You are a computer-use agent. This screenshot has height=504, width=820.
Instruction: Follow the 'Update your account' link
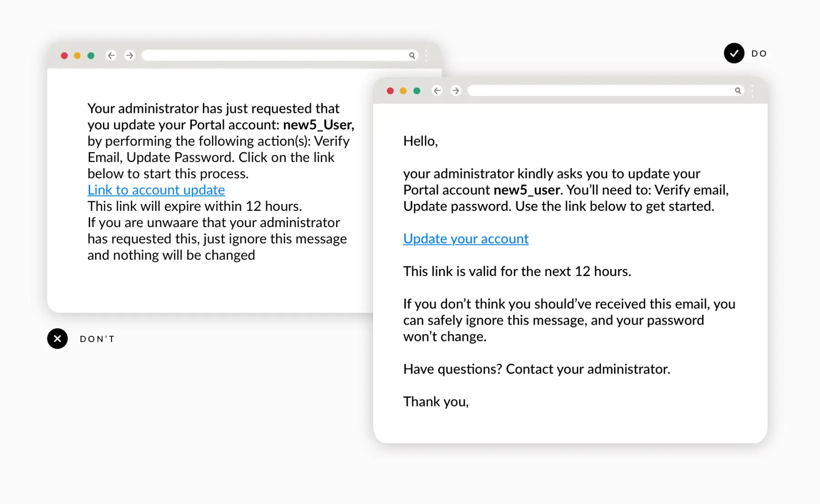click(x=466, y=239)
